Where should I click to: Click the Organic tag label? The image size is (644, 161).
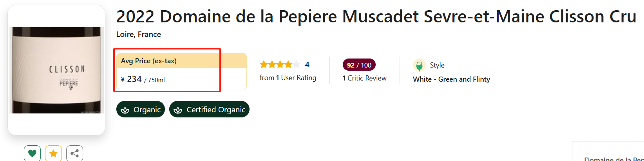point(147,110)
